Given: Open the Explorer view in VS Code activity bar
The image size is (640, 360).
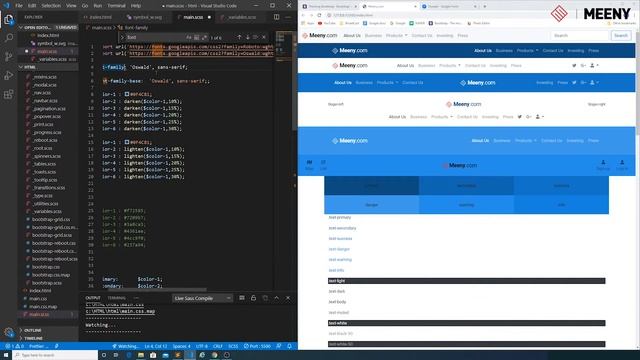Looking at the screenshot, I should [9, 19].
